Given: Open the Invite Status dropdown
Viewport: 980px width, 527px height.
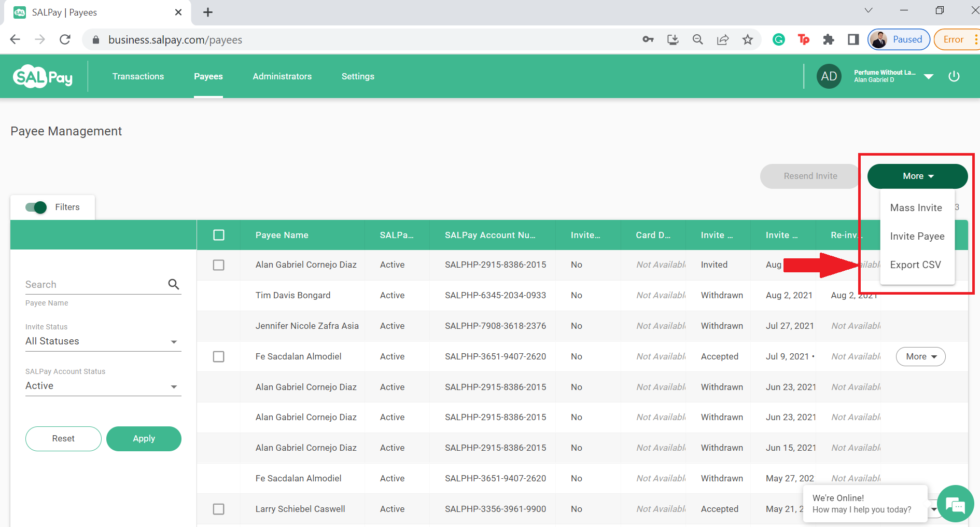Looking at the screenshot, I should point(103,341).
